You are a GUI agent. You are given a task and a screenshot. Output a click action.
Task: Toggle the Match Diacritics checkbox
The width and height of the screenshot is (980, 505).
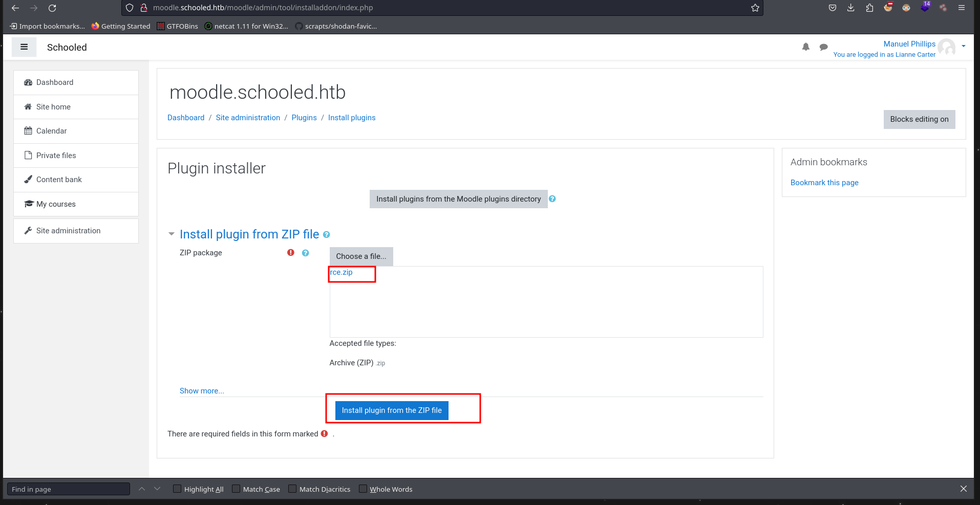[292, 489]
